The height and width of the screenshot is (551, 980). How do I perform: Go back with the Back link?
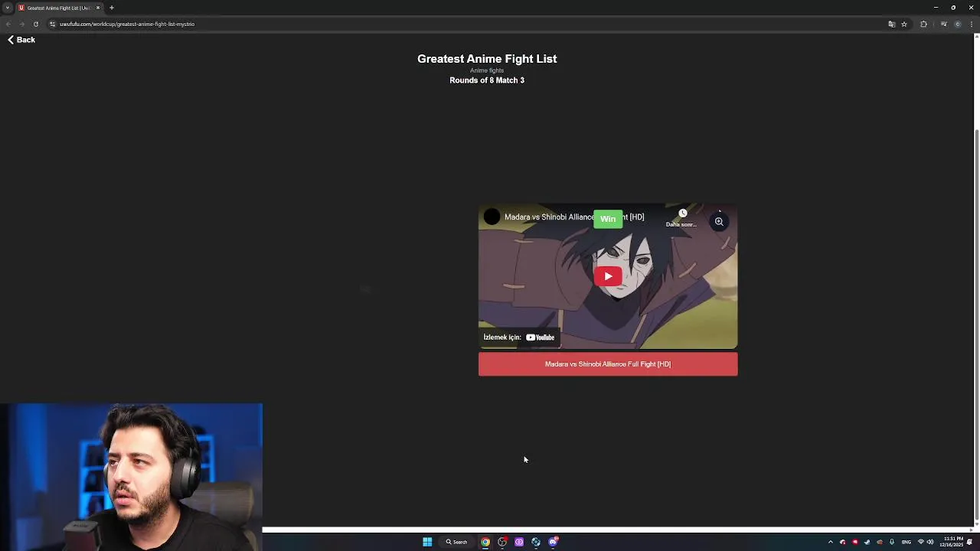(21, 40)
